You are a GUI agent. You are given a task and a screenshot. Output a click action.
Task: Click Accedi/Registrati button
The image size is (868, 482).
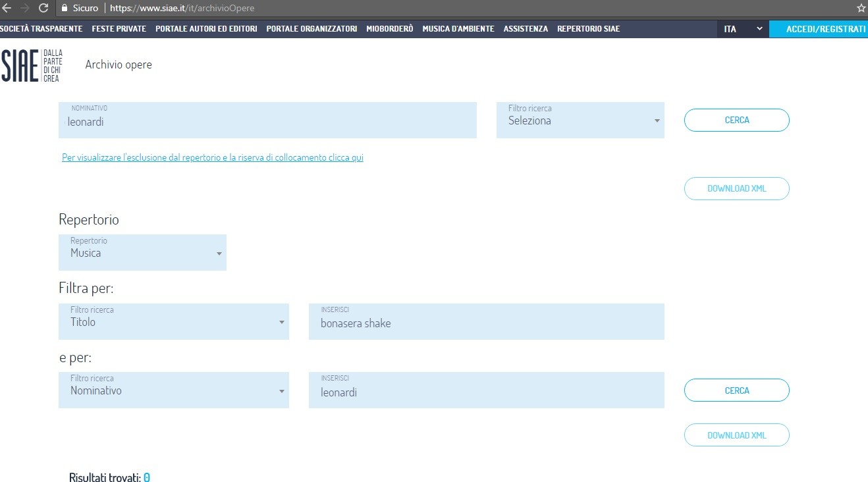tap(819, 29)
